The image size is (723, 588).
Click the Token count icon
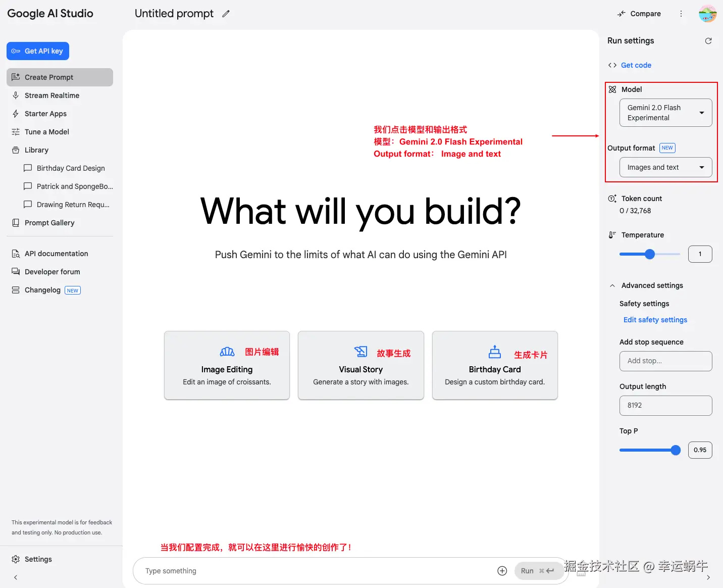612,199
